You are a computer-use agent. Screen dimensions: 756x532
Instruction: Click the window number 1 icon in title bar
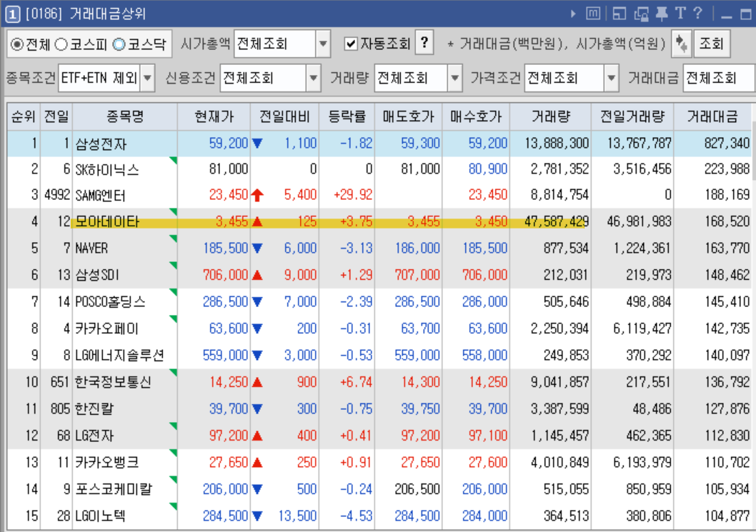13,14
